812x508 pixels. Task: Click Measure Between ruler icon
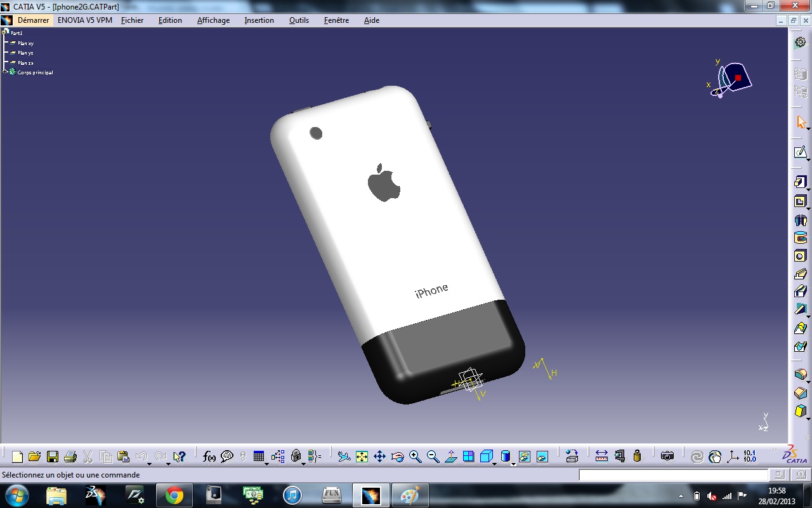pos(601,457)
